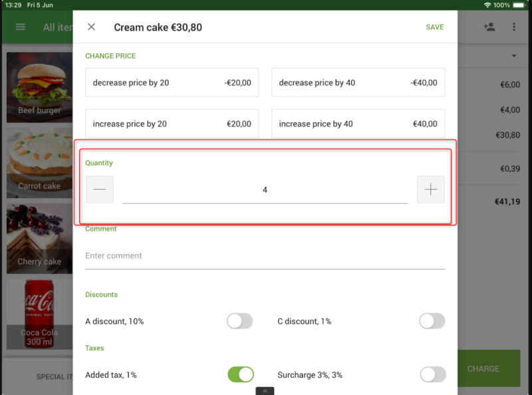Open the three-dot overflow menu
Screen dimensions: 532x395
pyautogui.click(x=514, y=27)
